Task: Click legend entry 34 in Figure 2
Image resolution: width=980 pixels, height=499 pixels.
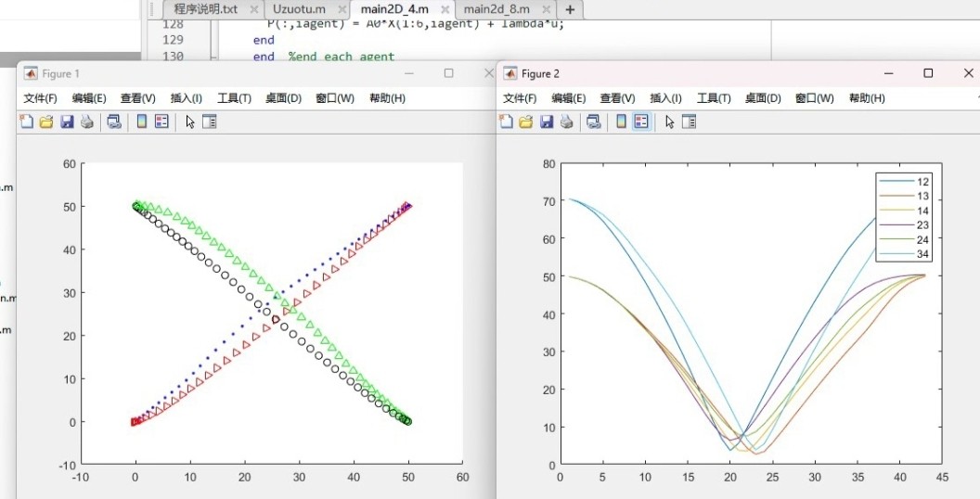Action: point(905,254)
